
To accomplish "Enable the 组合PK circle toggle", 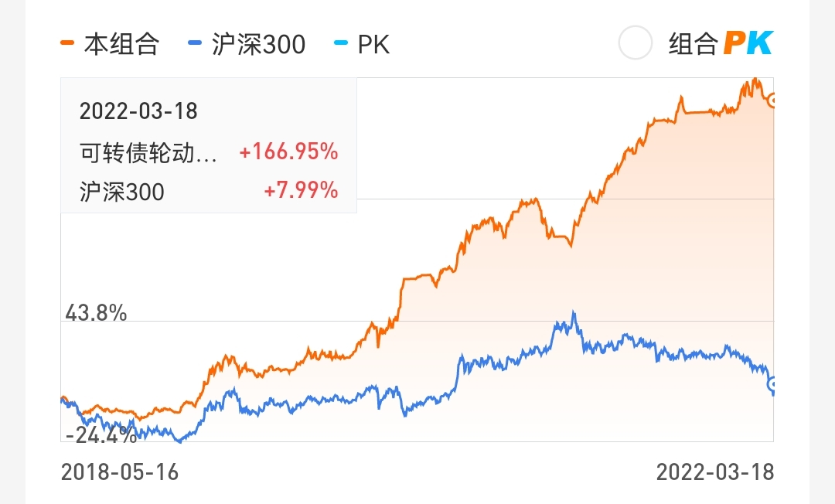I will (x=636, y=43).
